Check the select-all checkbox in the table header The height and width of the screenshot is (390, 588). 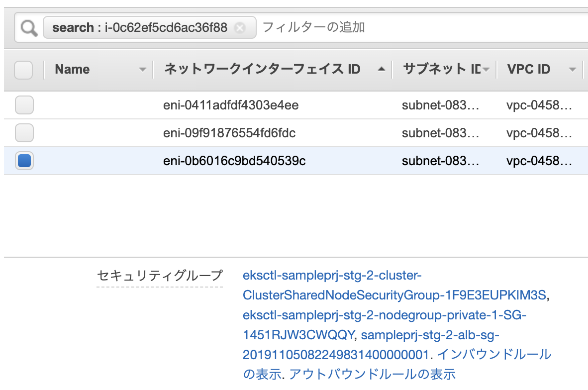point(23,69)
